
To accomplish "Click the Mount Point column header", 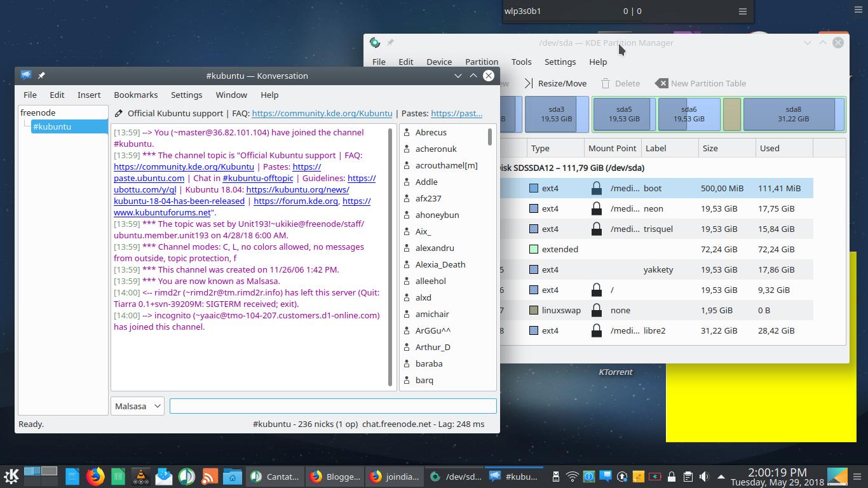I will (613, 148).
